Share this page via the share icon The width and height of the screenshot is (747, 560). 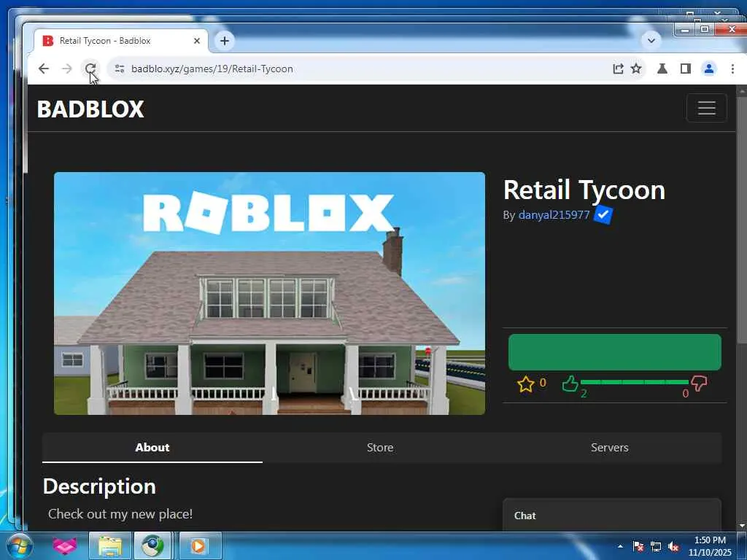click(x=618, y=69)
